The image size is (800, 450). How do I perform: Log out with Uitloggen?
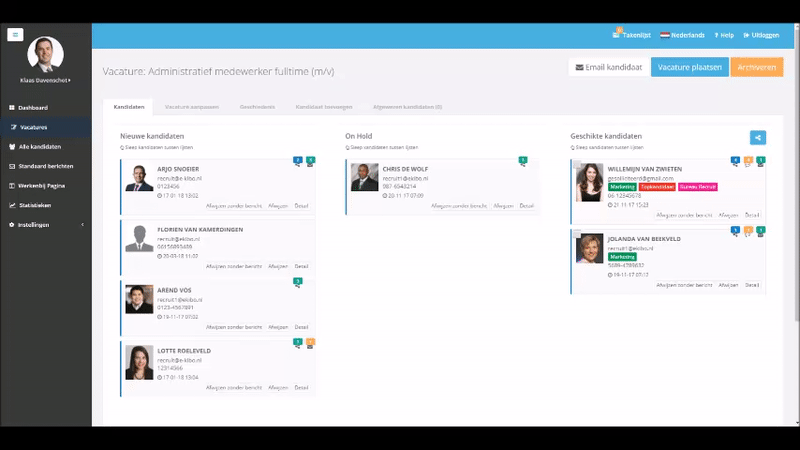pyautogui.click(x=761, y=35)
